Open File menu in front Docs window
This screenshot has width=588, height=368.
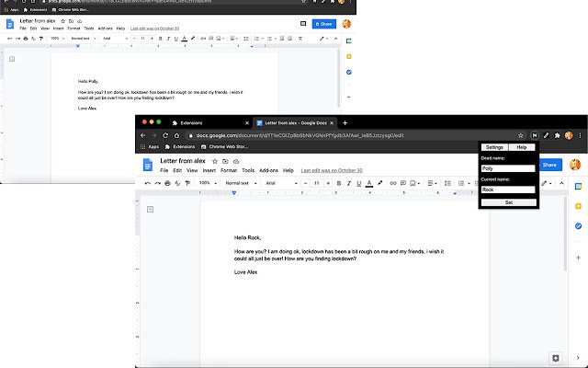[164, 170]
